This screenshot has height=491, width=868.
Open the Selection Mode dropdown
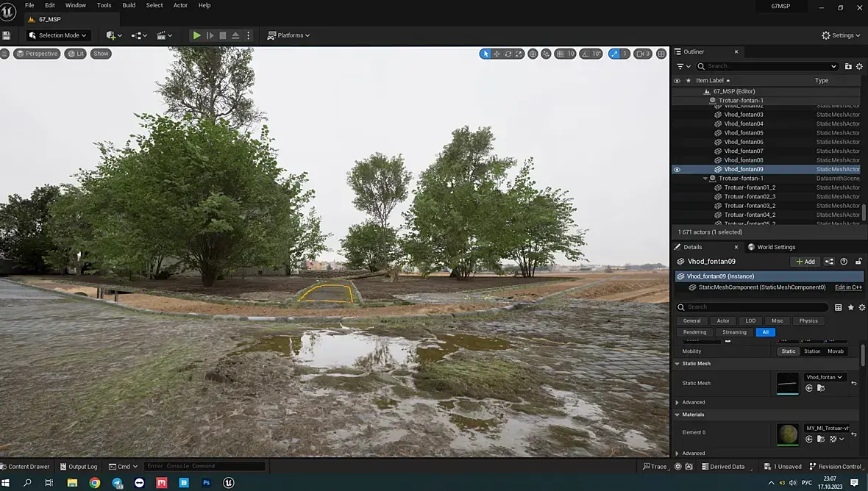pyautogui.click(x=57, y=35)
